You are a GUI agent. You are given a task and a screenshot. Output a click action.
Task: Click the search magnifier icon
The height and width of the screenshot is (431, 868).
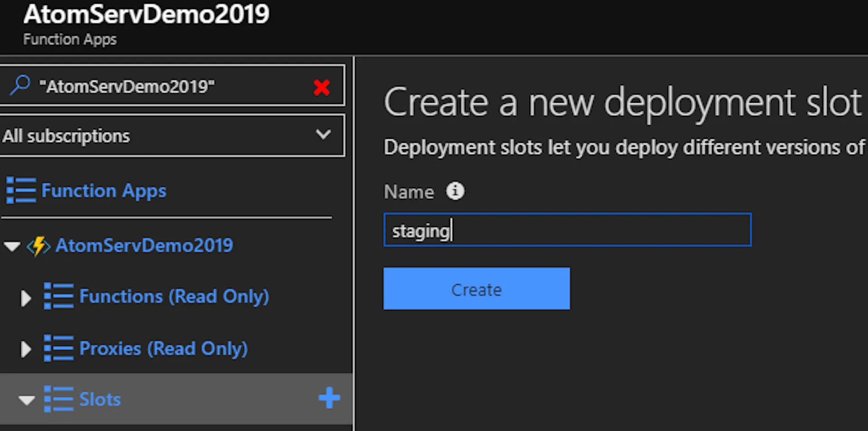pos(20,85)
